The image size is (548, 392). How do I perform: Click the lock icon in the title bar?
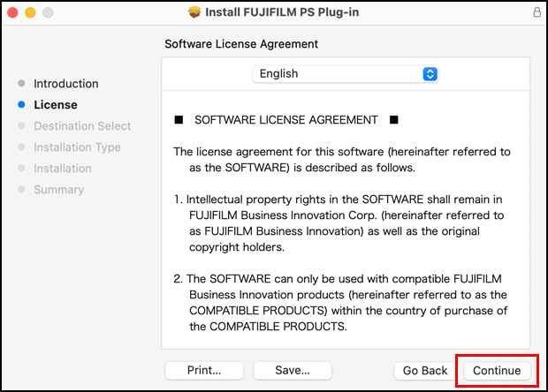[x=537, y=13]
